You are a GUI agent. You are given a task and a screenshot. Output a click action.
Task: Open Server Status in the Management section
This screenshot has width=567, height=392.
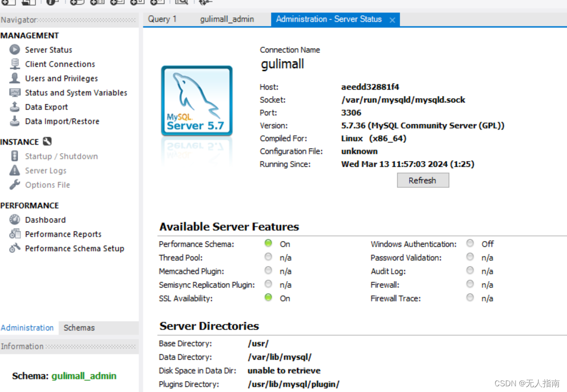tap(49, 50)
